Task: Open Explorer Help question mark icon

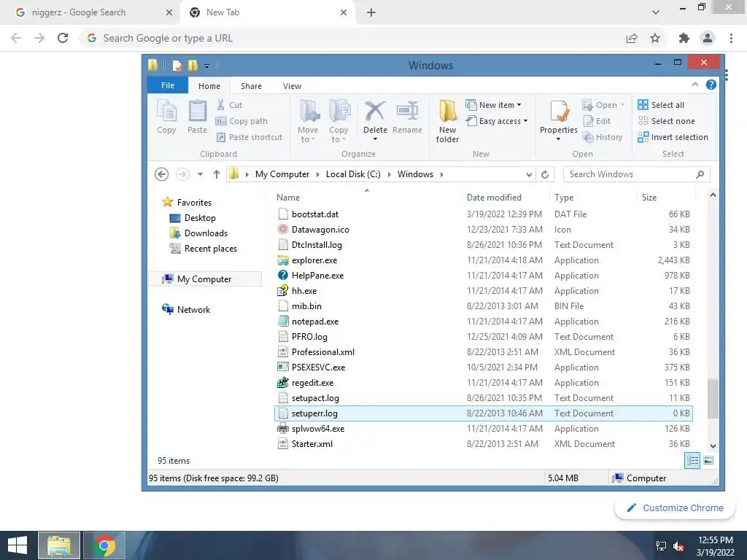Action: point(711,85)
